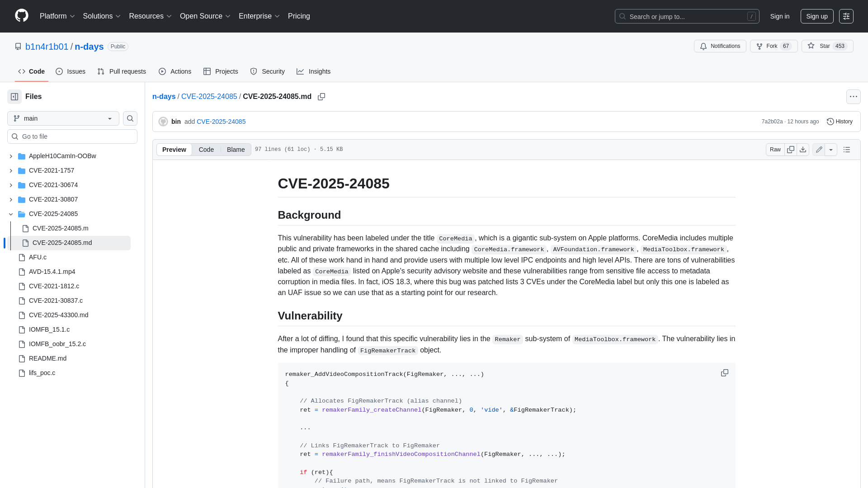View the file History
Screen dimensions: 868x488
tap(840, 122)
